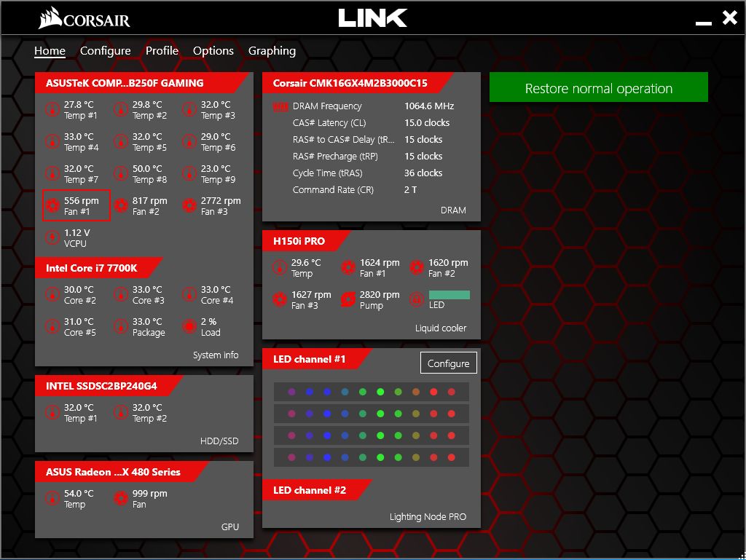Screen dimensions: 746x560
Task: Open the Home tab
Action: click(50, 50)
